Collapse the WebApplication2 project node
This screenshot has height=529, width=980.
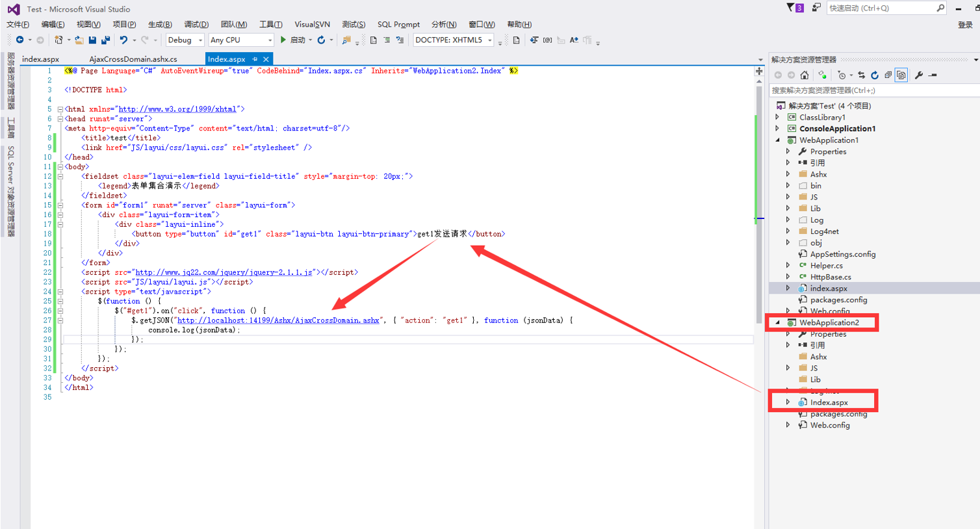pyautogui.click(x=777, y=322)
